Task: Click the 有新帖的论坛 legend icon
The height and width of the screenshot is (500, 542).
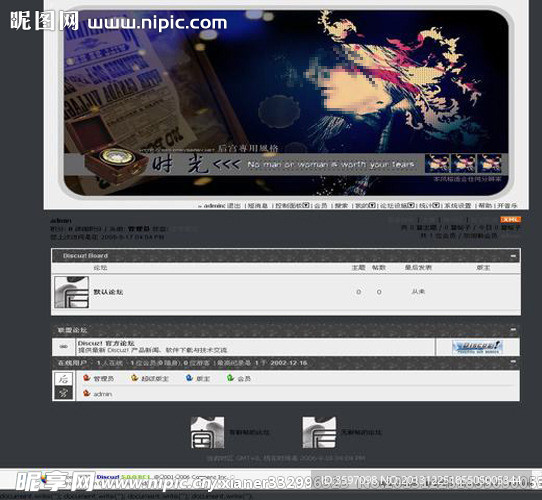Action: (207, 432)
